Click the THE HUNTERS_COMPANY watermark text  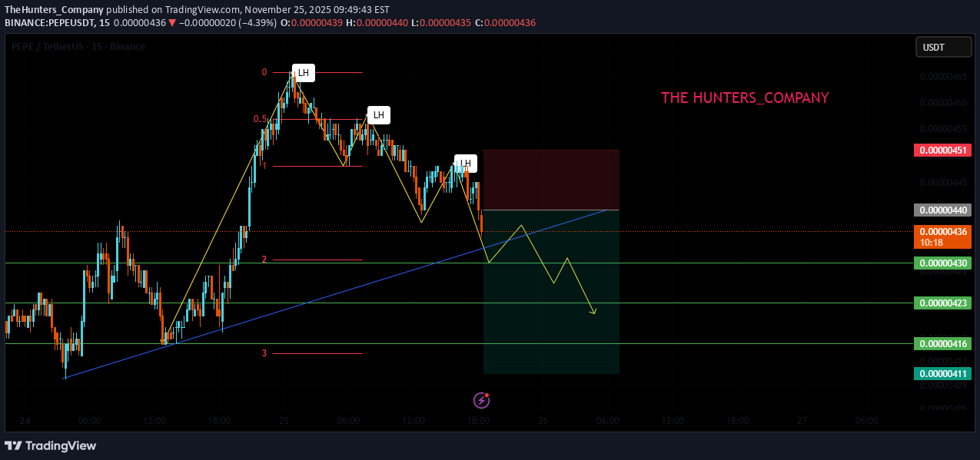(744, 98)
